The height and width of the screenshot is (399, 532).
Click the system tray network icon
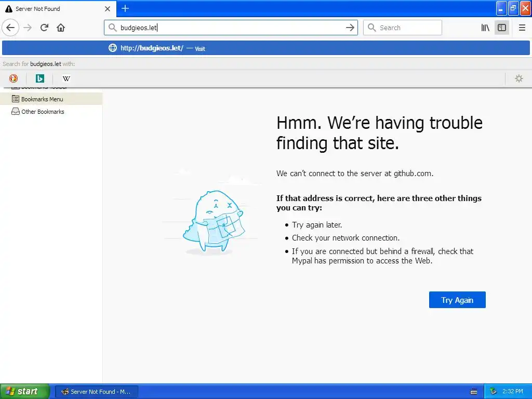[494, 392]
